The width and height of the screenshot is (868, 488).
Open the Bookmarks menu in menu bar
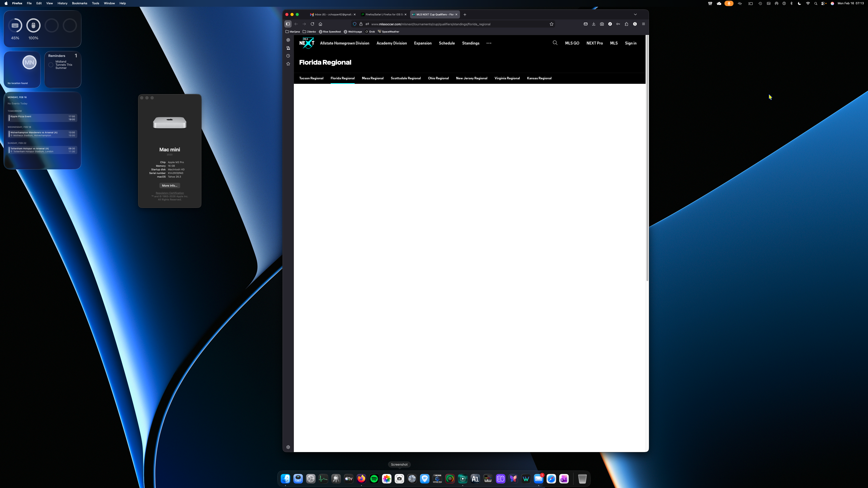pyautogui.click(x=80, y=3)
